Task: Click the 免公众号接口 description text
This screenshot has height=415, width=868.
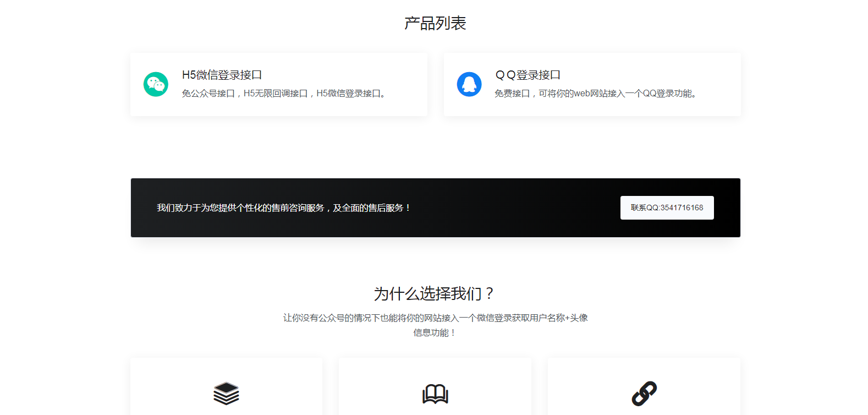Action: (x=285, y=94)
